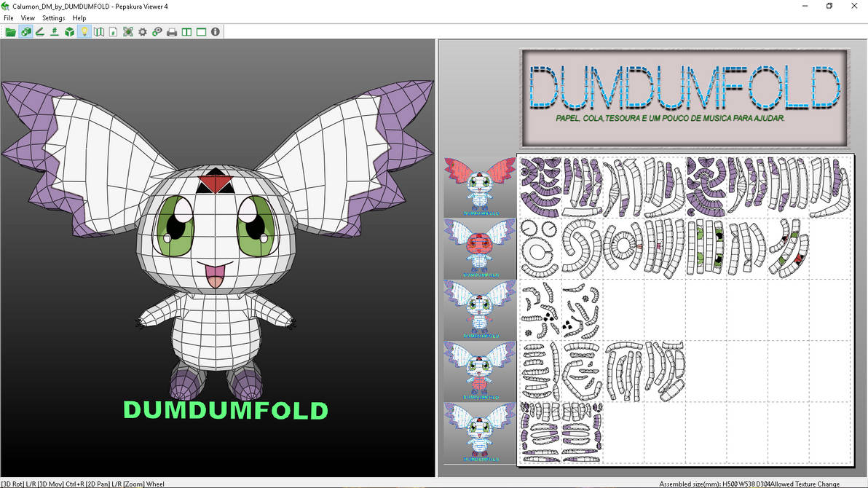
Task: Click the head-highlighted Calumon thumbnail
Action: point(479,248)
